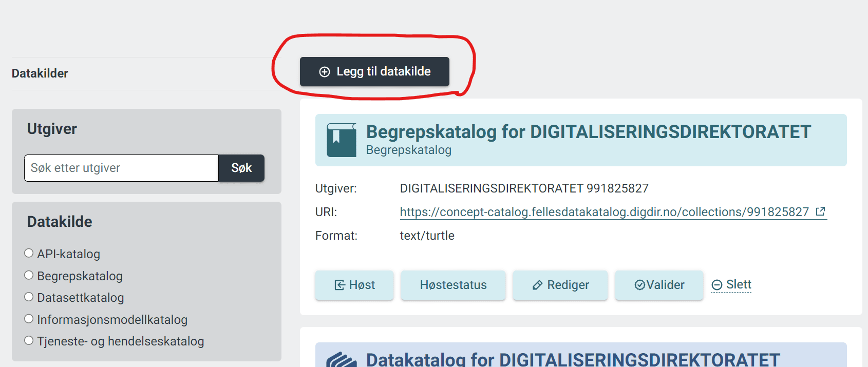The width and height of the screenshot is (868, 367).
Task: Click the harvest arrow icon in Høst
Action: click(339, 285)
